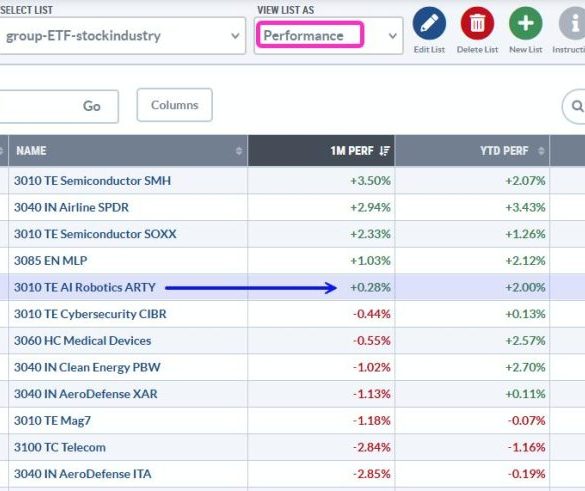Open the Select List dropdown group-ETF-stockindustry
The width and height of the screenshot is (585, 491).
(x=122, y=36)
